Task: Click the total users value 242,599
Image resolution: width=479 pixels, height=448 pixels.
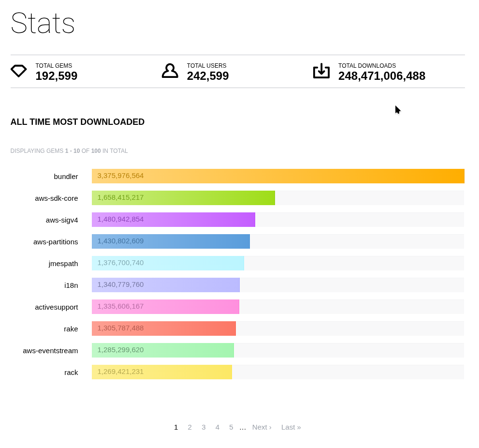Action: (208, 76)
